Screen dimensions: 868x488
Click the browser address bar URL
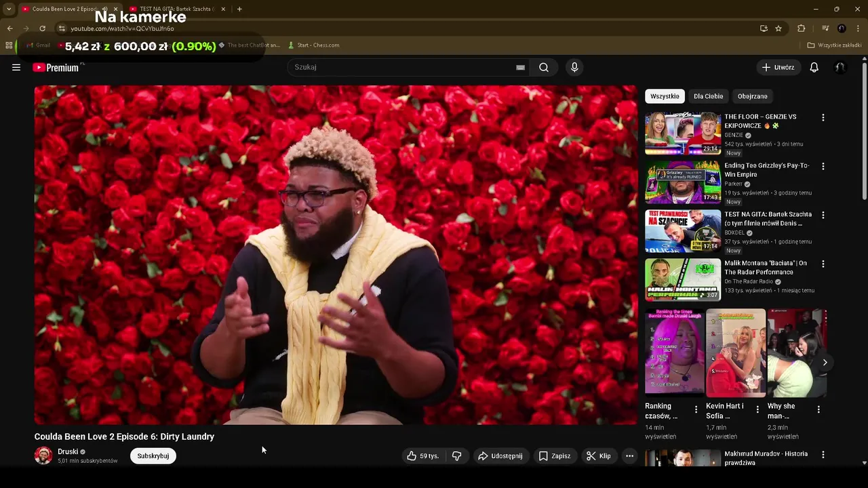[122, 28]
